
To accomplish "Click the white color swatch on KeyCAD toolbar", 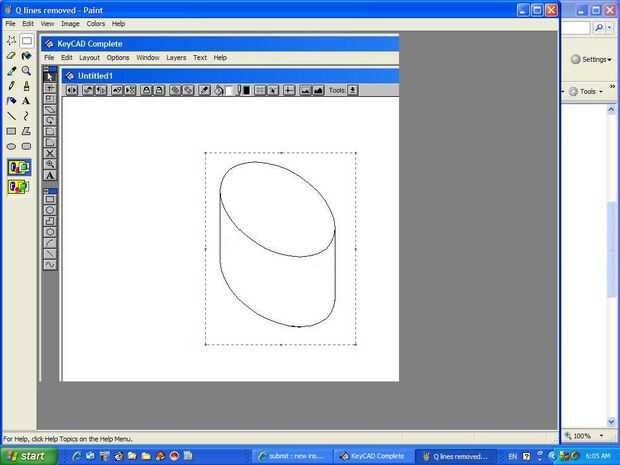I will (x=230, y=91).
